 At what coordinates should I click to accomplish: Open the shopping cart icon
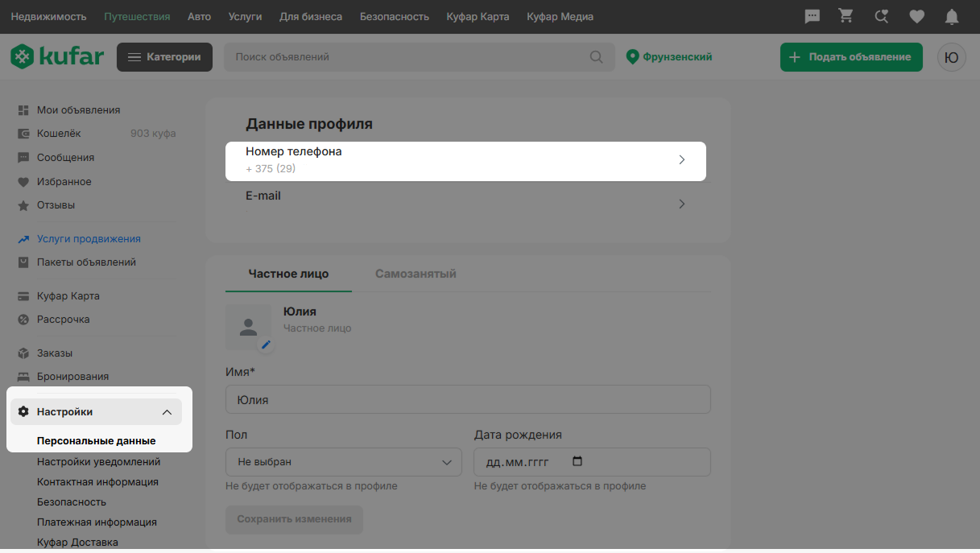[x=846, y=16]
